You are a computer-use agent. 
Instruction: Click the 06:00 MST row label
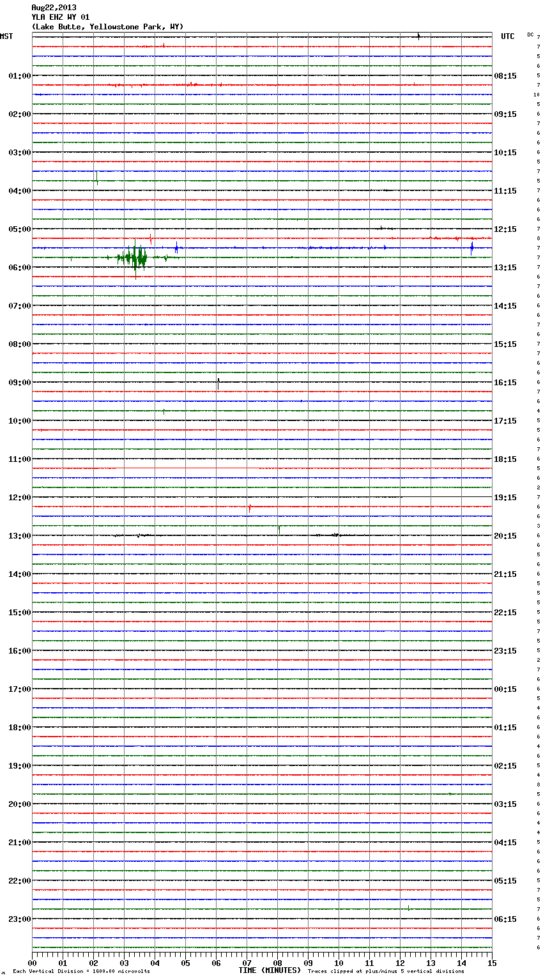point(20,268)
